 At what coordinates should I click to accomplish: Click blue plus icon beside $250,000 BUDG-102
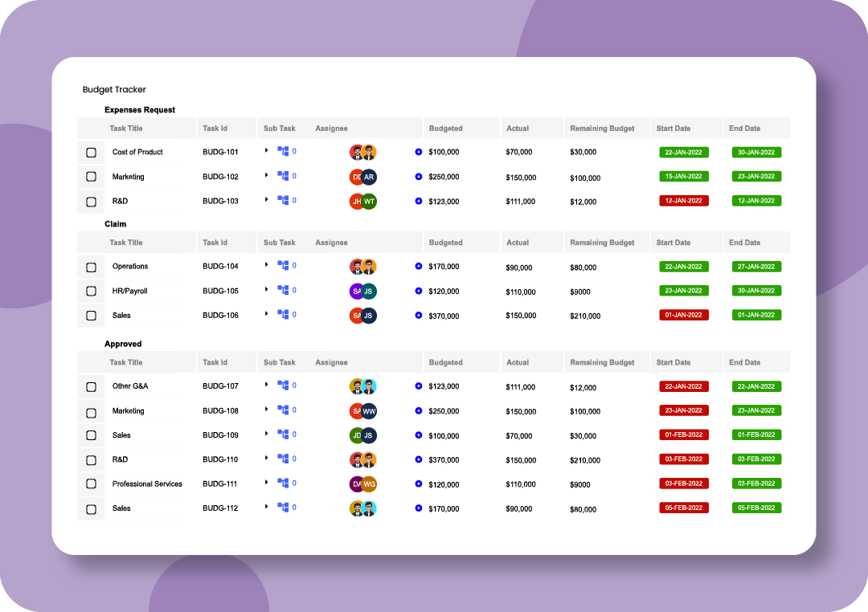(419, 177)
